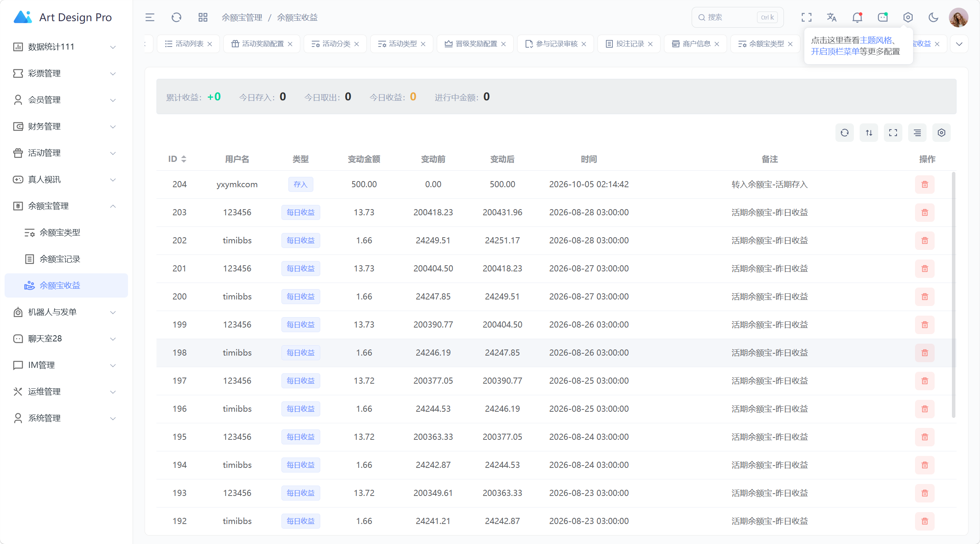Open theme settings gear in top bar
The height and width of the screenshot is (544, 980).
coord(908,17)
